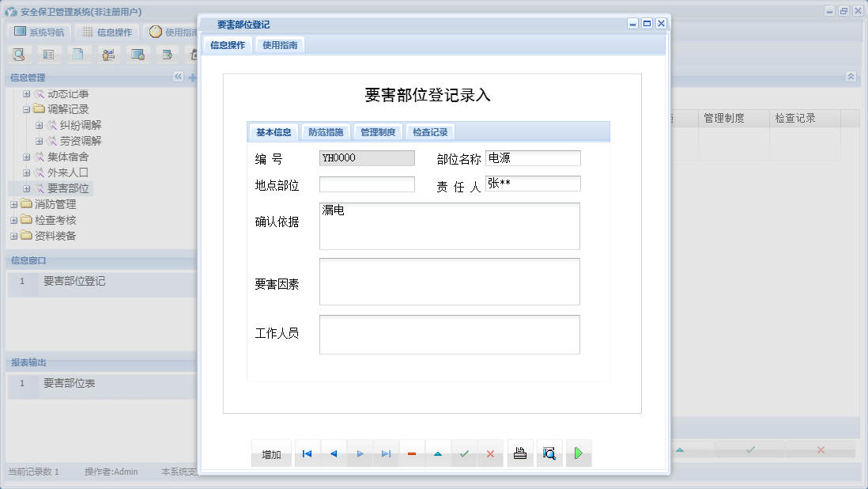Collapse the 信息管理 panel with << arrow
The height and width of the screenshot is (489, 868).
coord(177,77)
